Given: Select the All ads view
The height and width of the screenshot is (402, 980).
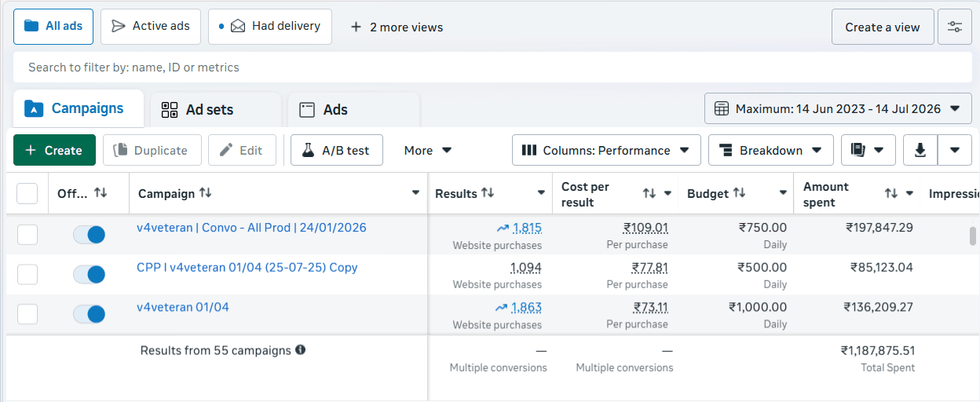Looking at the screenshot, I should click(53, 27).
